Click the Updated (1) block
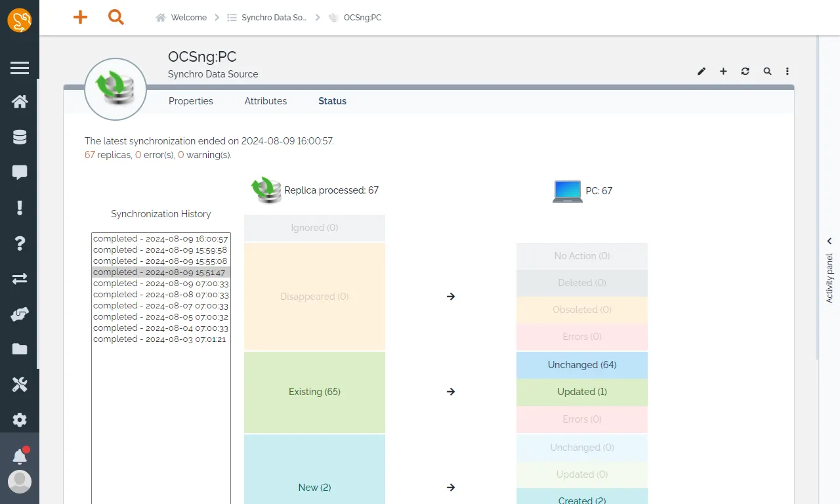This screenshot has width=840, height=504. pos(582,392)
